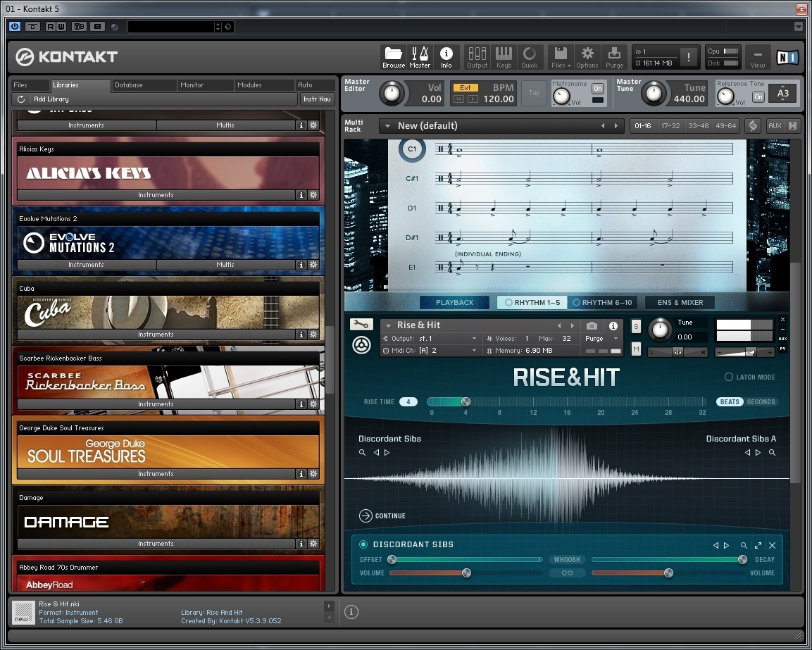Open Evolve Mutations 2 Multis

point(225,265)
